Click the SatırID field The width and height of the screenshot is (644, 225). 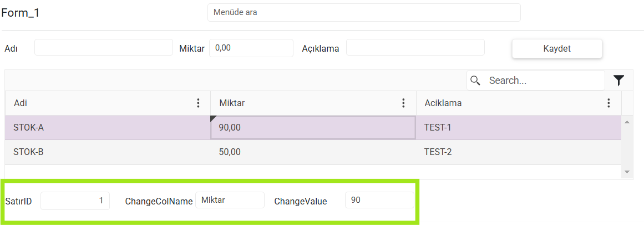tap(75, 201)
